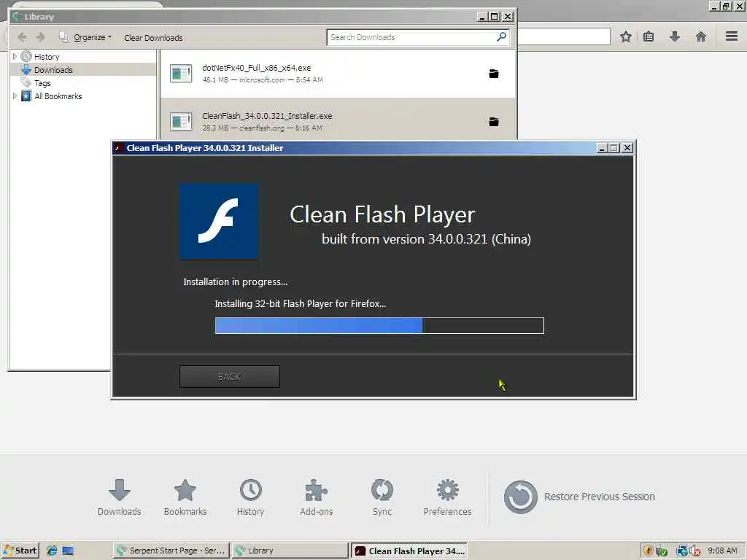Open Preferences shortcut on start page
Viewport: 747px width, 560px height.
point(447,497)
